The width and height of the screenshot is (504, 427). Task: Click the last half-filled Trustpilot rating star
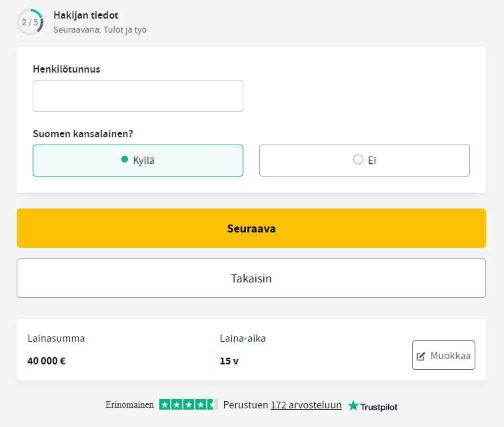[213, 404]
